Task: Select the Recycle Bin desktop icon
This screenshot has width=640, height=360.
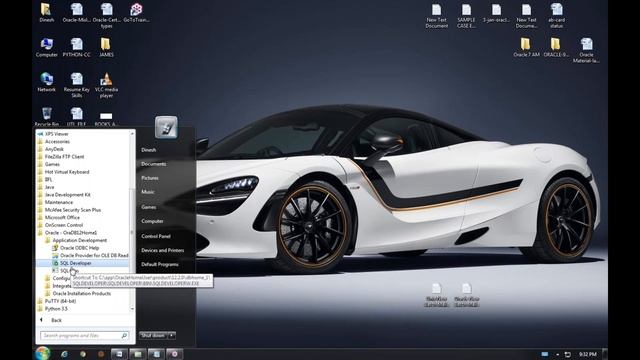Action: [x=47, y=117]
